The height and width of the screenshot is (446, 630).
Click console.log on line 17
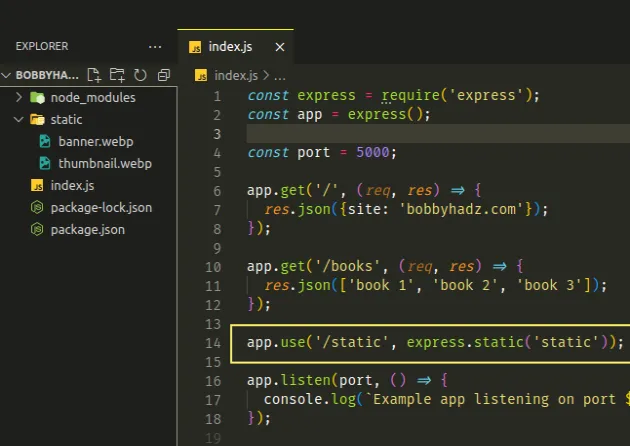[x=310, y=399]
